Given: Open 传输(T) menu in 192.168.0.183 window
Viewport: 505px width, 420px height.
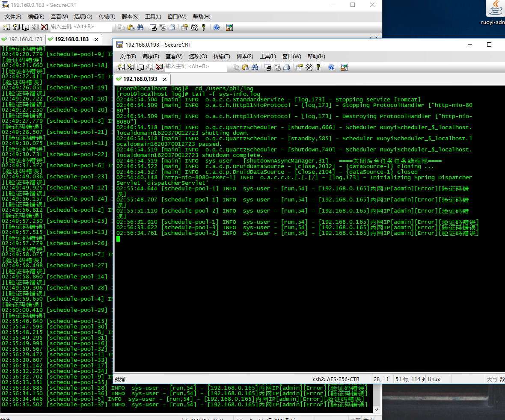Looking at the screenshot, I should [107, 16].
